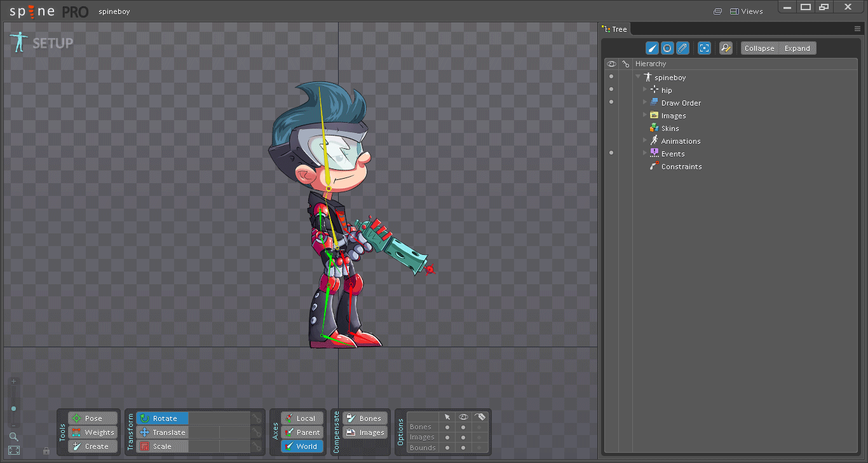Open the Views menu
868x463 pixels.
(x=747, y=11)
